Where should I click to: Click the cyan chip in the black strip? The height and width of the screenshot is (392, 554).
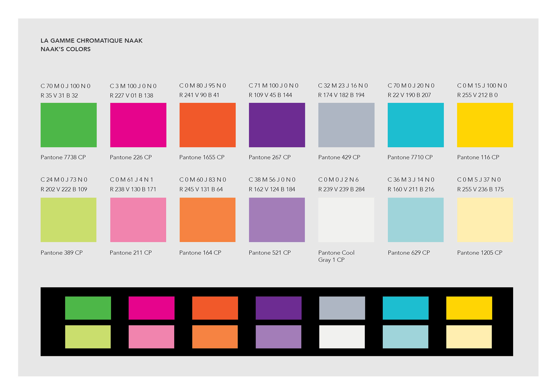(x=406, y=308)
